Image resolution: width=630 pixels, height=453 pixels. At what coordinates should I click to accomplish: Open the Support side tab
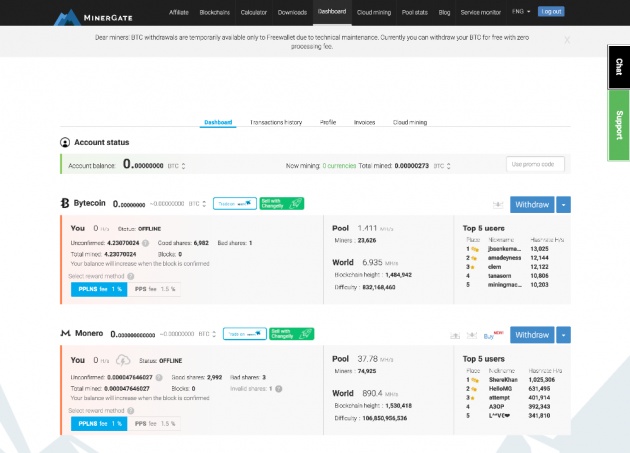click(619, 125)
